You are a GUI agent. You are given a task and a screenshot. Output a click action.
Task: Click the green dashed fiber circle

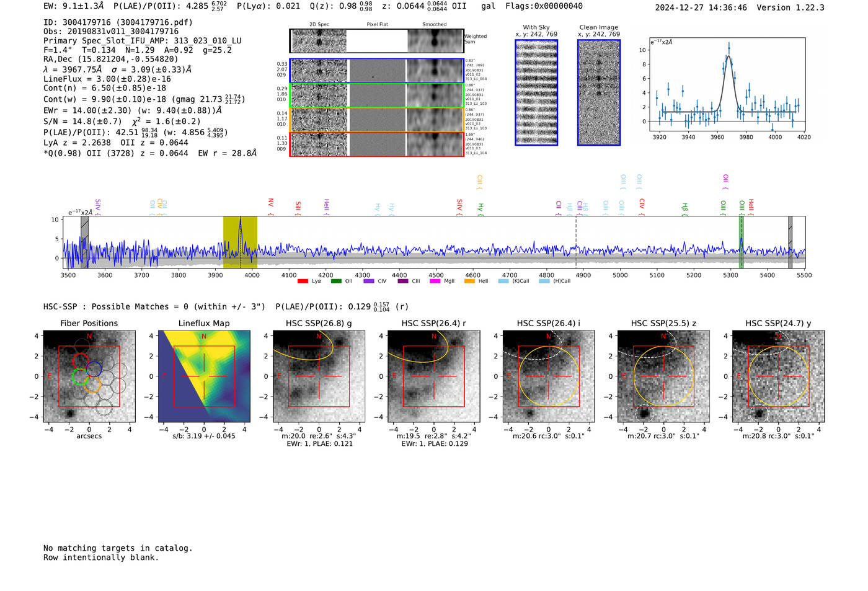pyautogui.click(x=79, y=376)
